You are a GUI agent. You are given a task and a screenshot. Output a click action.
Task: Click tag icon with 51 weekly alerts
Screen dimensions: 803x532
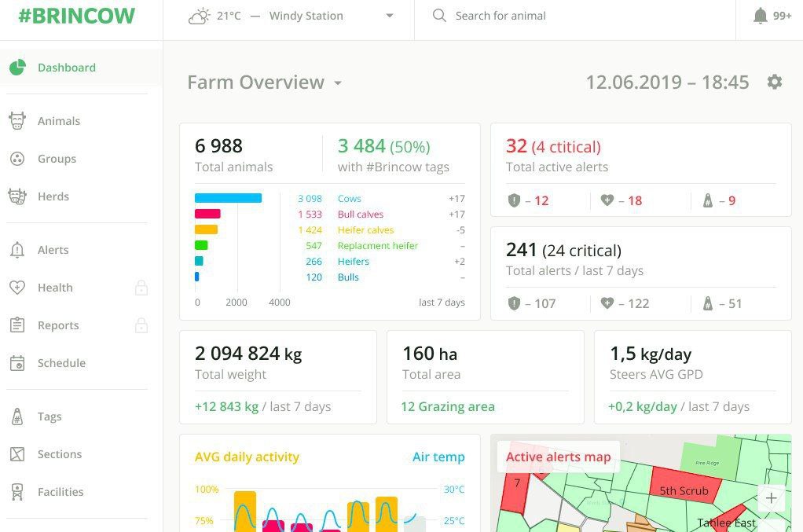coord(708,303)
